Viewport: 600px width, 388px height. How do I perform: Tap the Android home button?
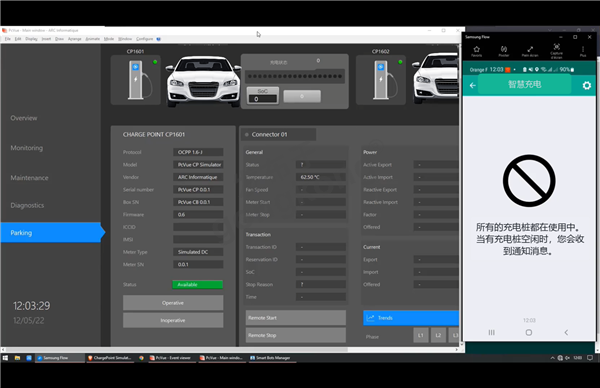[529, 333]
